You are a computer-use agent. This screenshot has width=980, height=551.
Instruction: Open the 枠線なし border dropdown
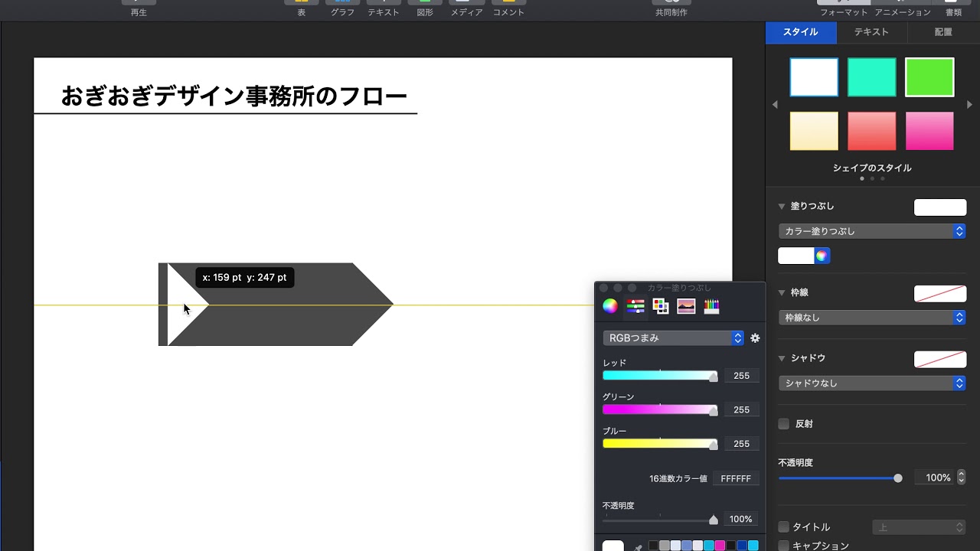[x=872, y=317]
